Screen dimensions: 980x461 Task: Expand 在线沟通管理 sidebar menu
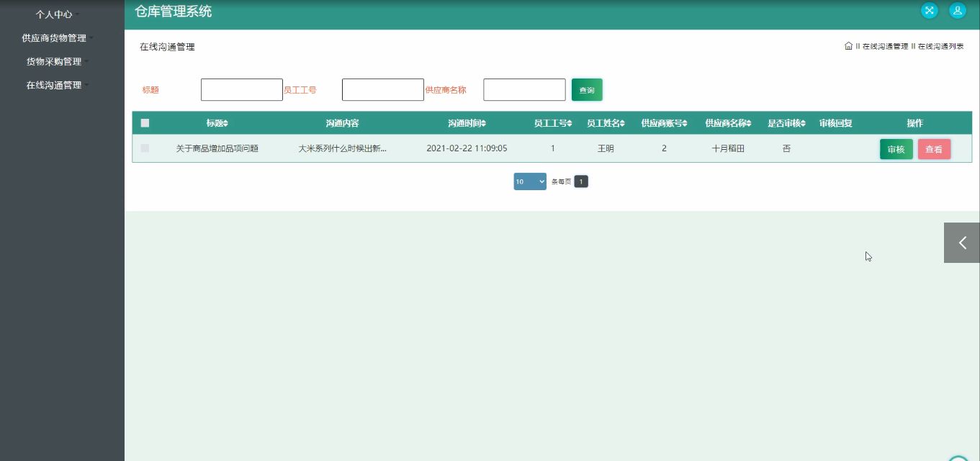58,85
